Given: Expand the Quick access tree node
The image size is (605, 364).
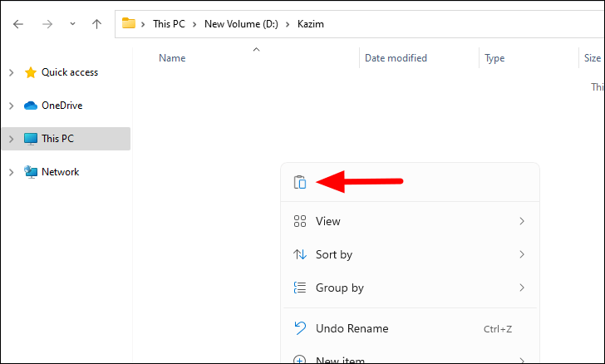Looking at the screenshot, I should 12,72.
